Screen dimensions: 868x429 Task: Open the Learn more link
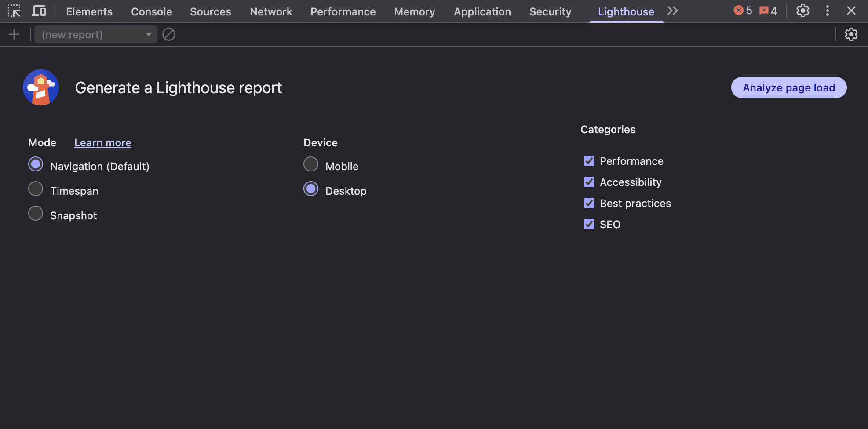[103, 143]
